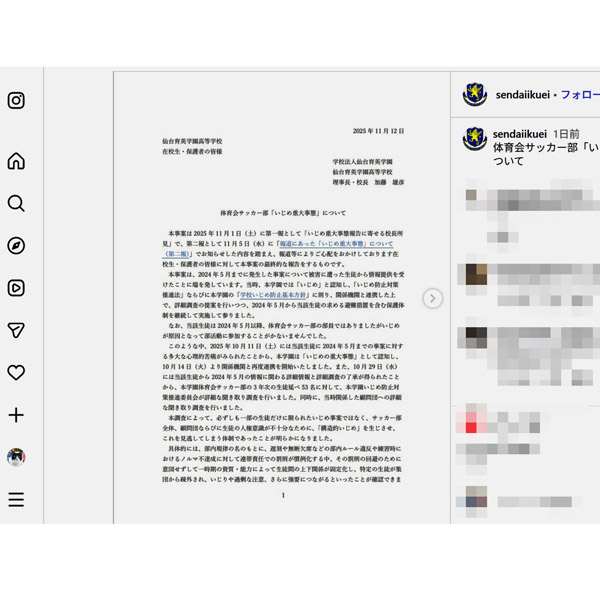The image size is (600, 600).
Task: Open the More hamburger menu
Action: (x=16, y=500)
